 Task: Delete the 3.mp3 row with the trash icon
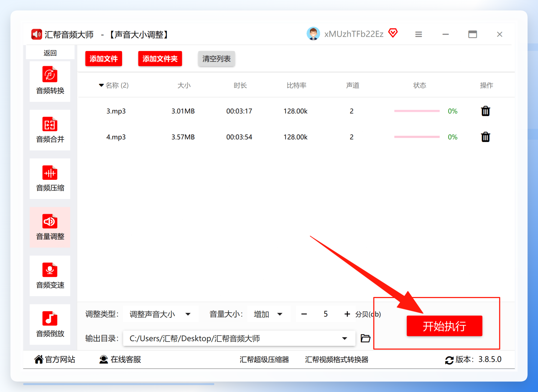click(485, 111)
